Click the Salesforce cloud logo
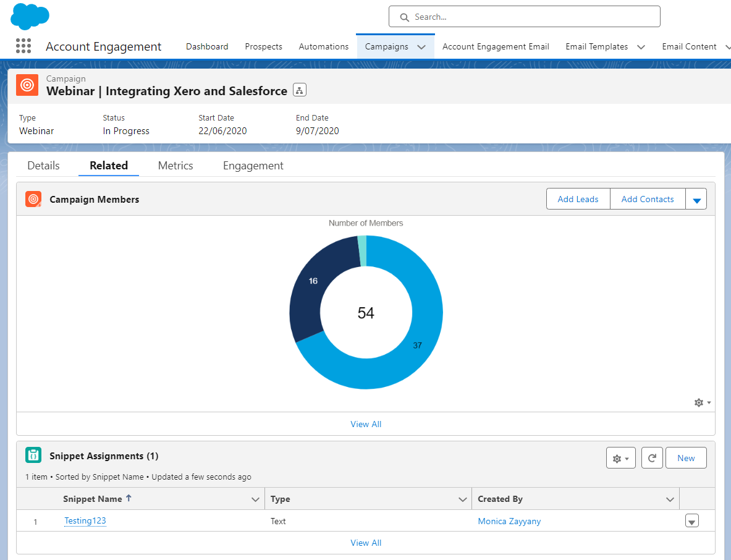Viewport: 731px width, 560px height. point(30,16)
